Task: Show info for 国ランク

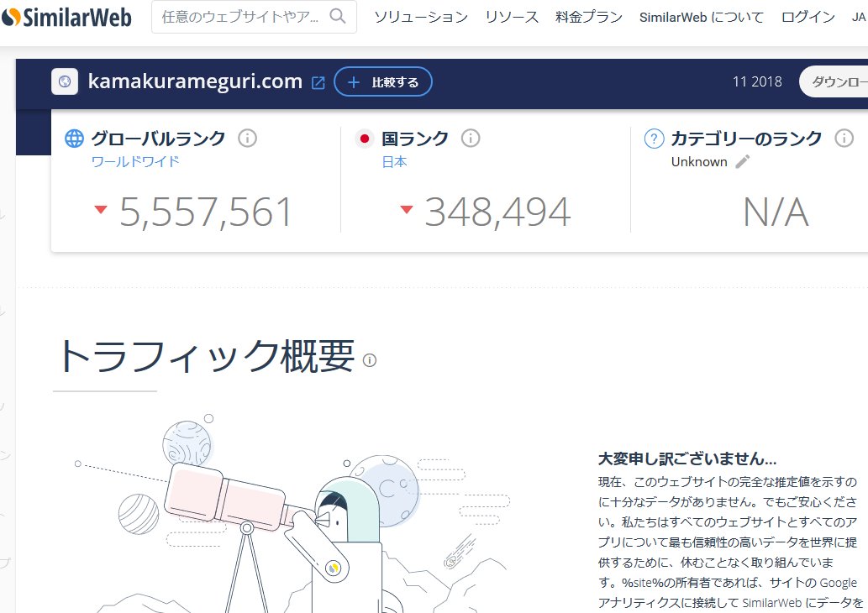Action: click(x=471, y=138)
